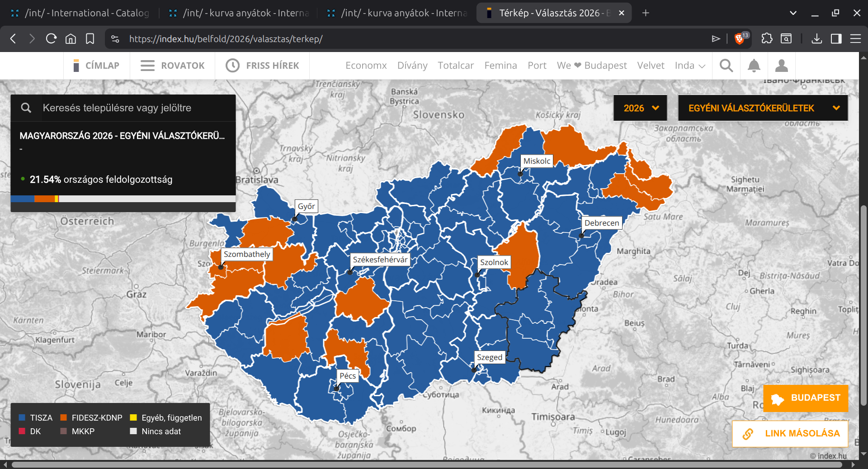Show the list of all tabs
Screen dimensions: 868x469
click(x=793, y=13)
